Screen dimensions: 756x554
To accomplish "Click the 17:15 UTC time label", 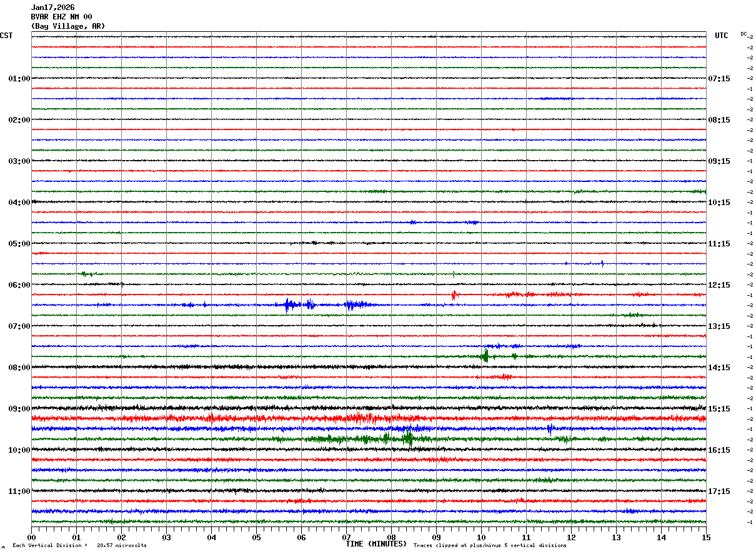I will pyautogui.click(x=719, y=491).
